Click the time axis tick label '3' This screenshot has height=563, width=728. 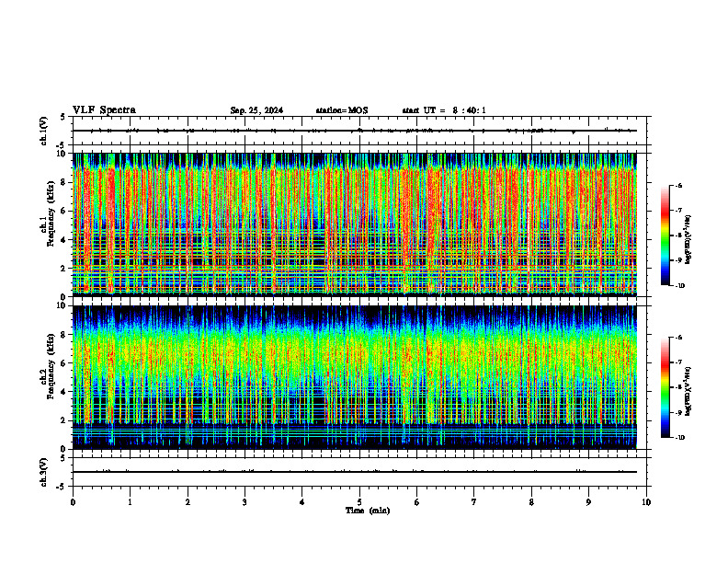245,502
